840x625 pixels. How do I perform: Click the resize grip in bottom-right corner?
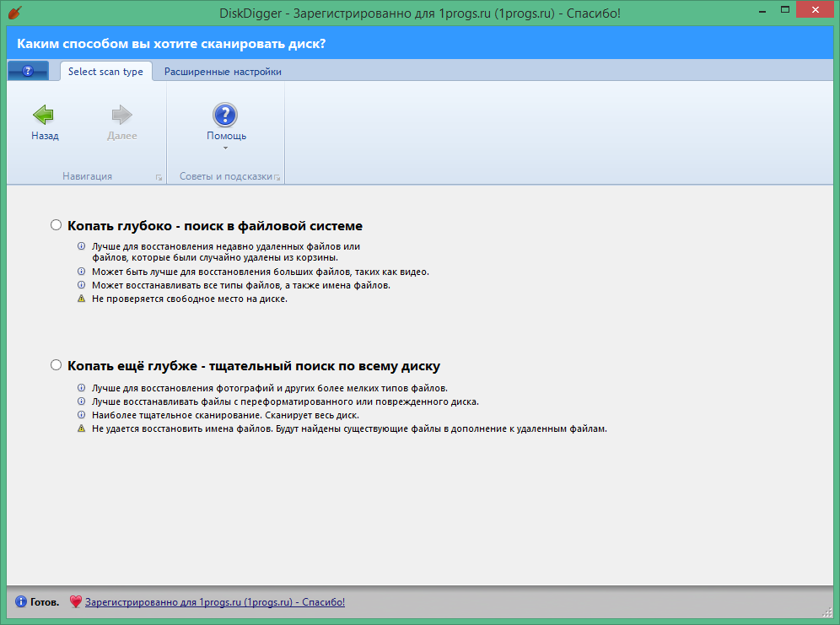click(x=827, y=612)
